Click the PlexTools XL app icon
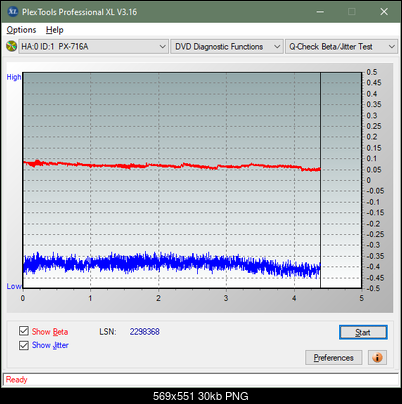 [12, 12]
